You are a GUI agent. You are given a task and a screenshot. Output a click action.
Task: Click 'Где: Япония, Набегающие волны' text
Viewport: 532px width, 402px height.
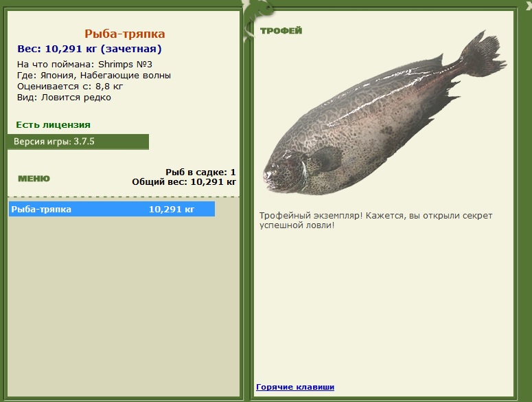coord(94,76)
